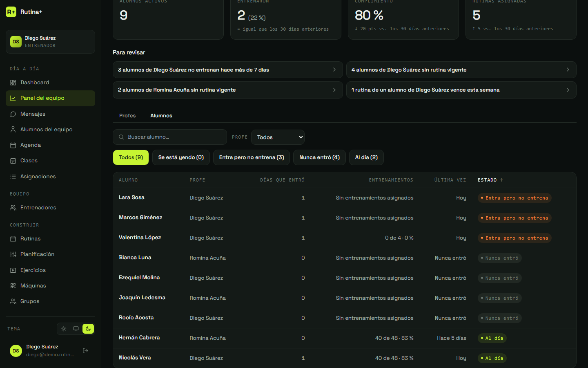Switch to the Profes tab
The width and height of the screenshot is (588, 368).
click(127, 116)
